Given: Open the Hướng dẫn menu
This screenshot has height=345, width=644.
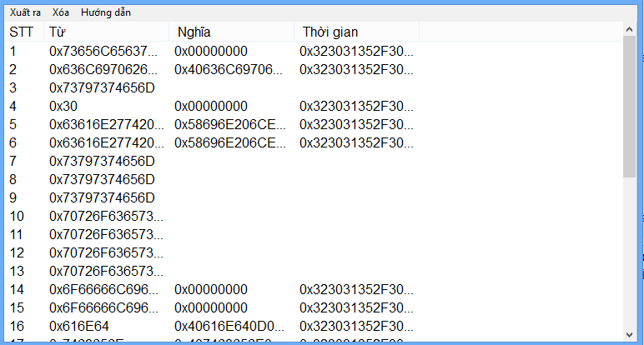Looking at the screenshot, I should point(106,12).
